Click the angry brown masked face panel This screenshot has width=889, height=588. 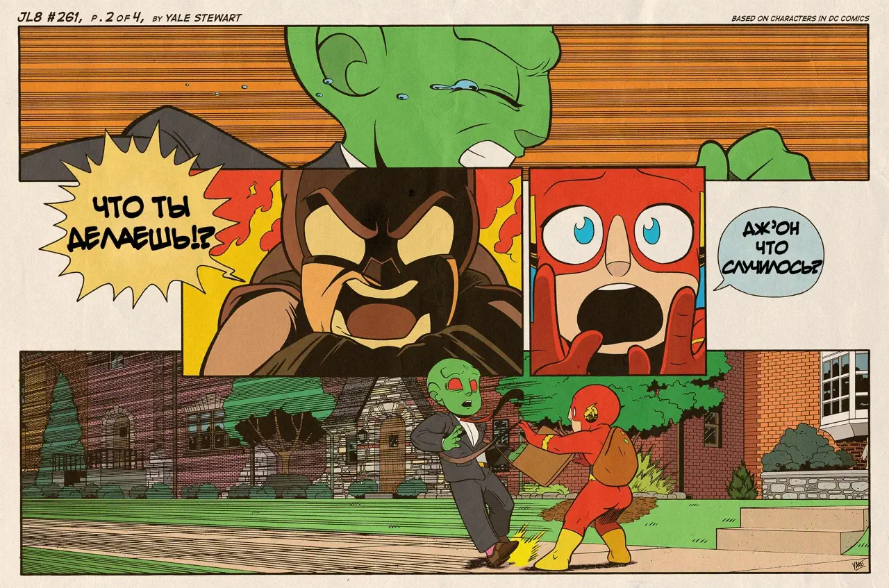[352, 271]
